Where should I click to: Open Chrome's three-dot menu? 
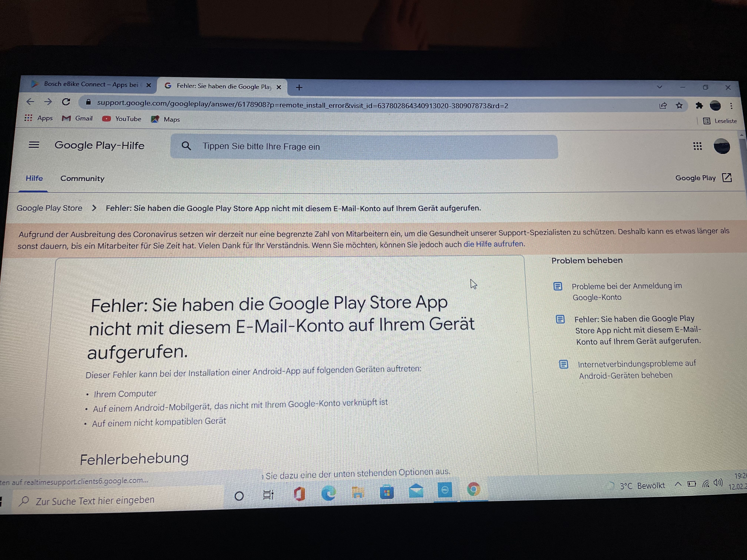coord(731,106)
